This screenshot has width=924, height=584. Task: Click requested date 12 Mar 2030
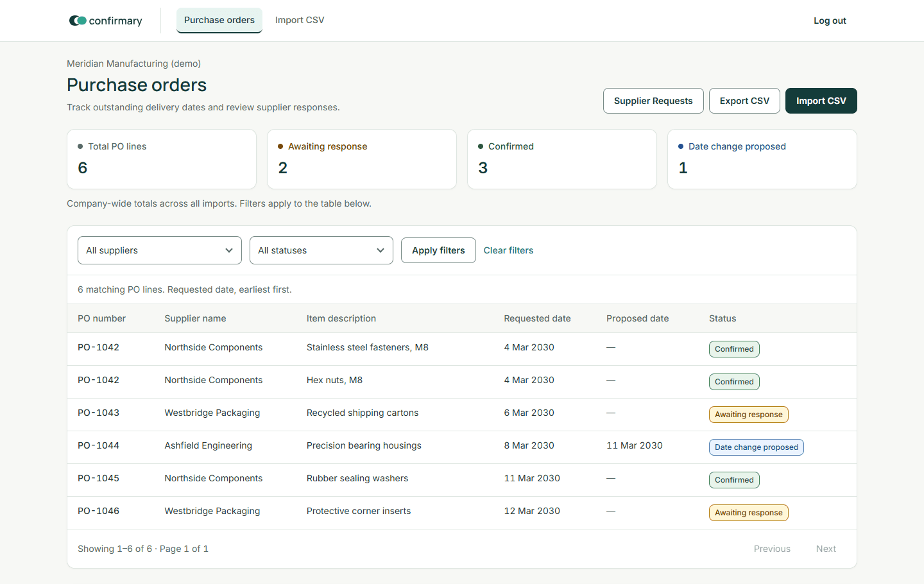[532, 511]
